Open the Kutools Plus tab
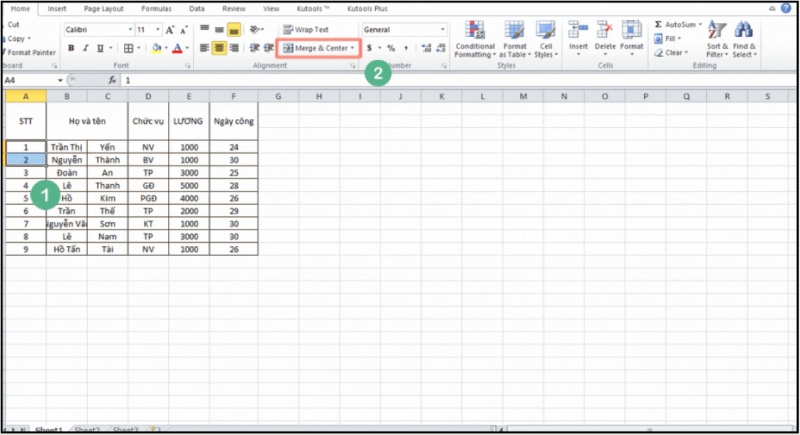Viewport: 800px width, 435px height. point(367,9)
